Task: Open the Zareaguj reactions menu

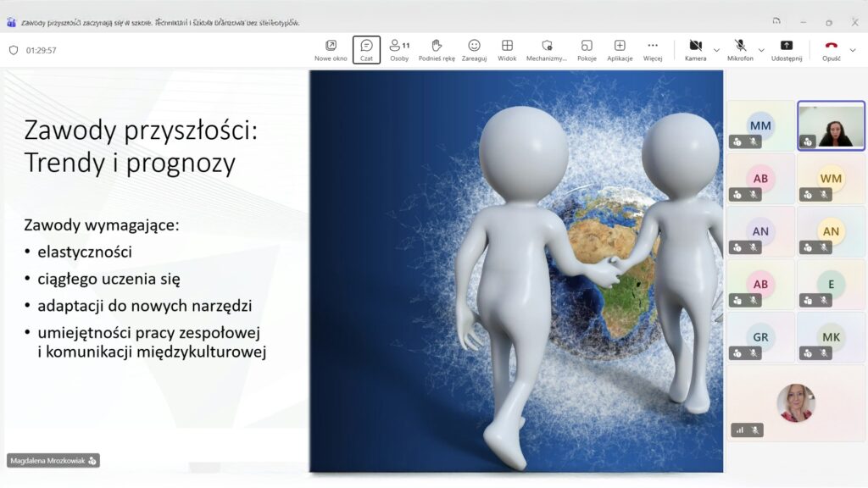Action: click(x=474, y=50)
